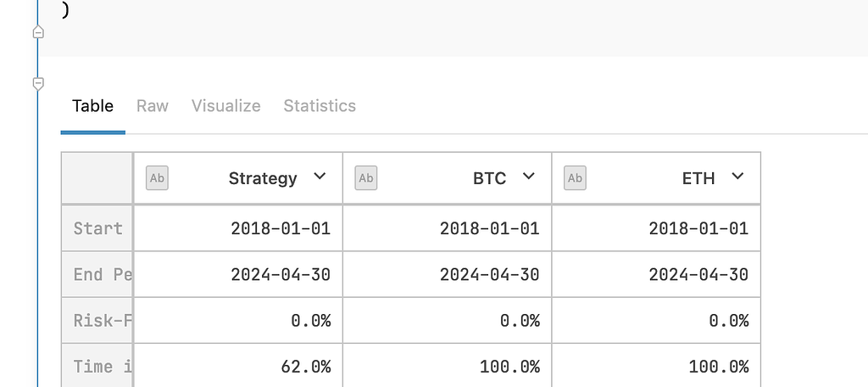Open the Strategy column dropdown arrow
The height and width of the screenshot is (387, 868).
pos(320,177)
